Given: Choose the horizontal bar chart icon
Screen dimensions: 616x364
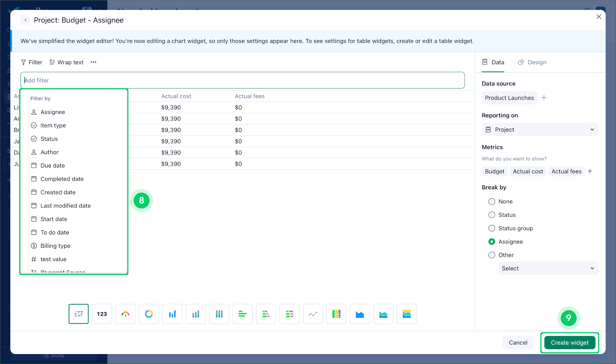Looking at the screenshot, I should pyautogui.click(x=243, y=314).
